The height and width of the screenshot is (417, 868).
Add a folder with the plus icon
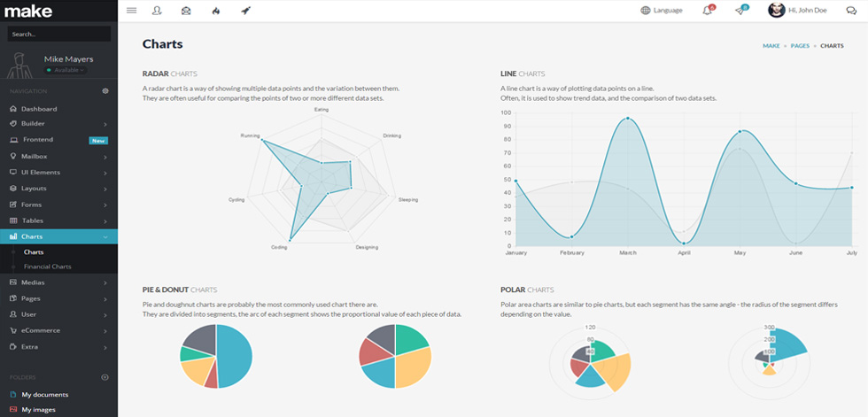coord(105,377)
